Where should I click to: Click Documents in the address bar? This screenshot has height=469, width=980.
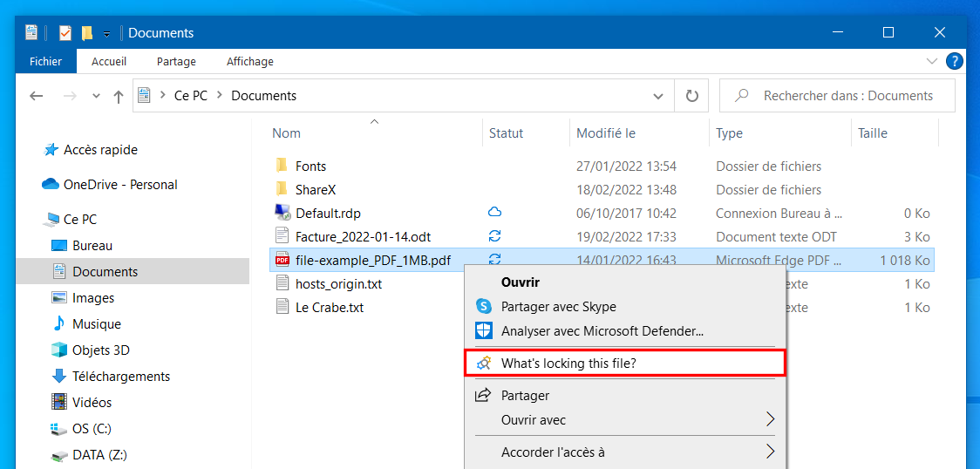point(264,96)
